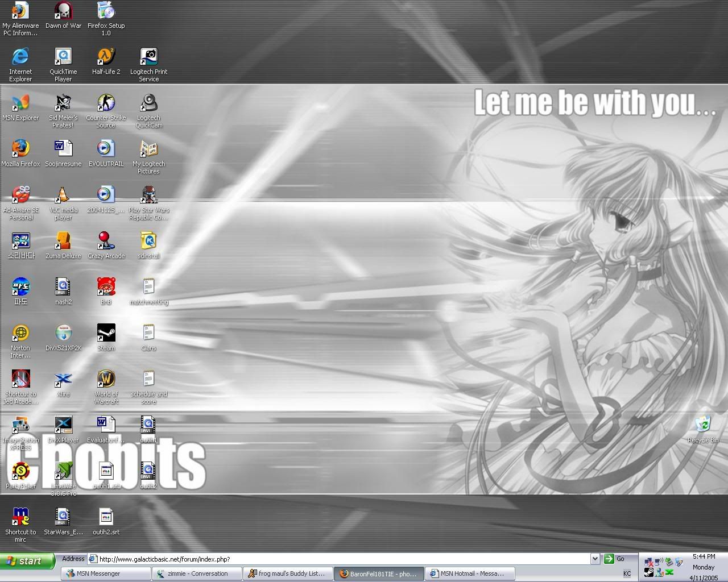Open the Xfire desktop shortcut
728x582 pixels.
point(63,379)
